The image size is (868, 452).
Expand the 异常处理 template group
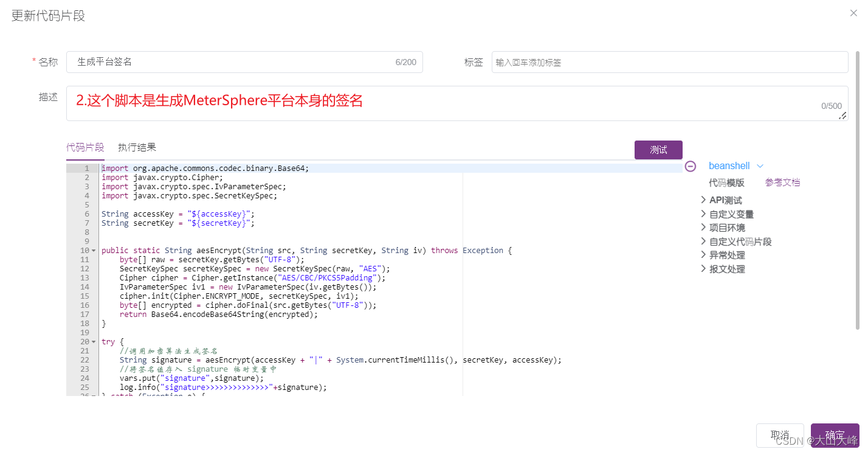pos(723,255)
